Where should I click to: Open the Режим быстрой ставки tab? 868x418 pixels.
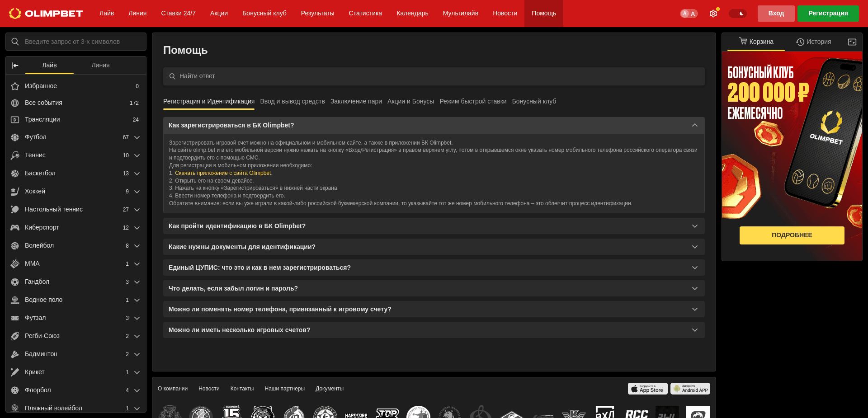(473, 102)
